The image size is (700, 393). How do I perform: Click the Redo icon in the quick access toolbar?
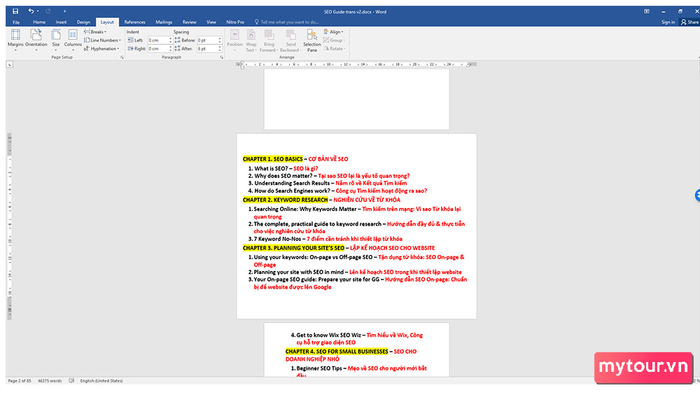click(x=48, y=11)
